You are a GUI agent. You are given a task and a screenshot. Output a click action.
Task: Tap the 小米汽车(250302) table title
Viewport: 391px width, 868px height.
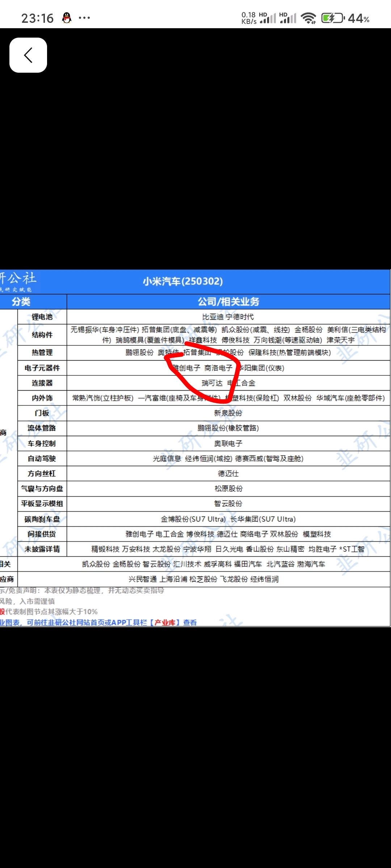click(183, 281)
